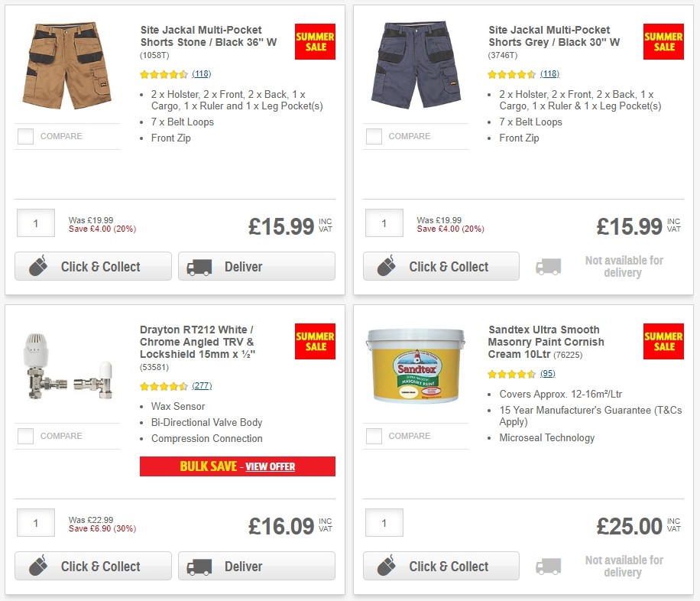Click the Deliver button for stone shorts

pos(256,266)
